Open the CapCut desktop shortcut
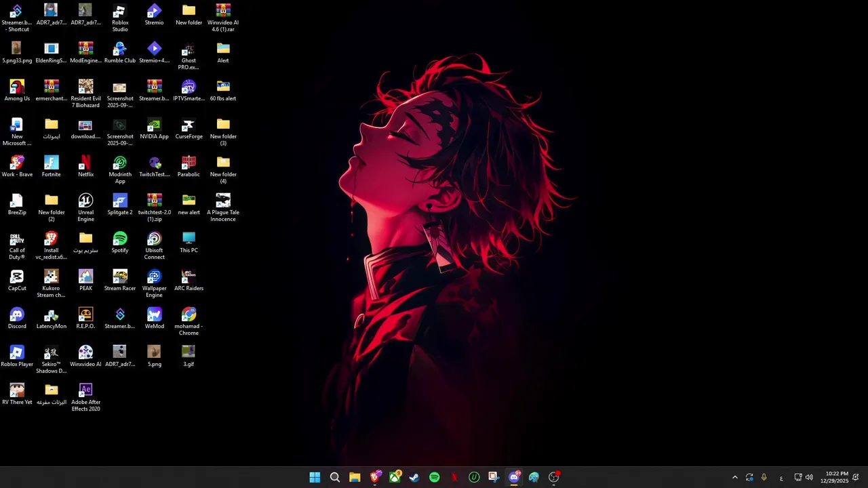Screen dimensions: 868x488 click(17, 281)
